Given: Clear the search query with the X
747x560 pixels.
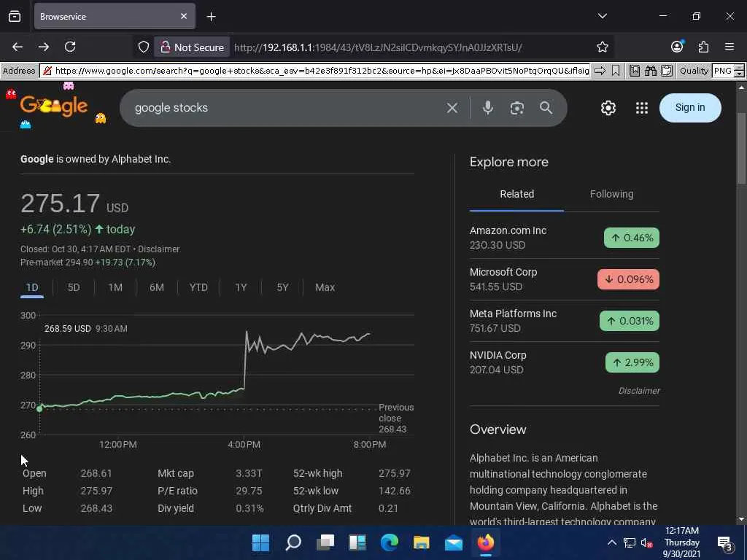Looking at the screenshot, I should 452,108.
